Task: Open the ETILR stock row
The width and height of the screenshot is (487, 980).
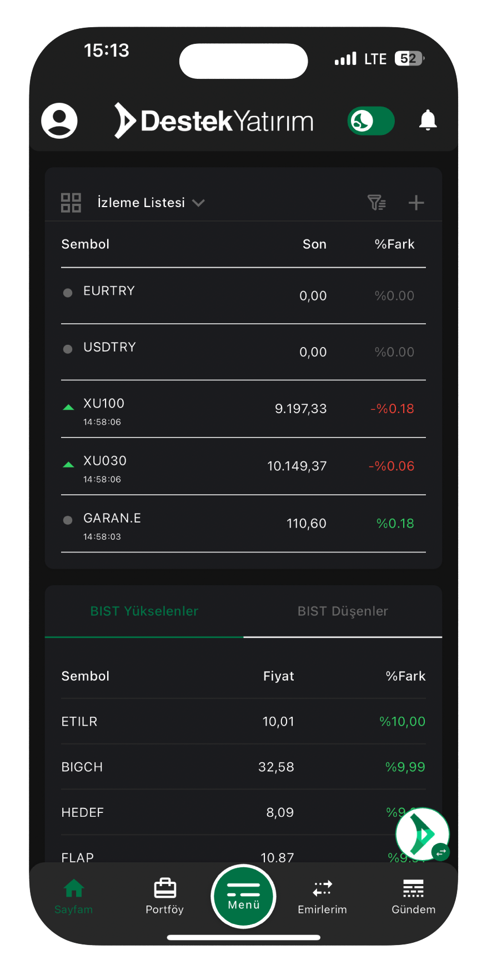Action: (243, 721)
